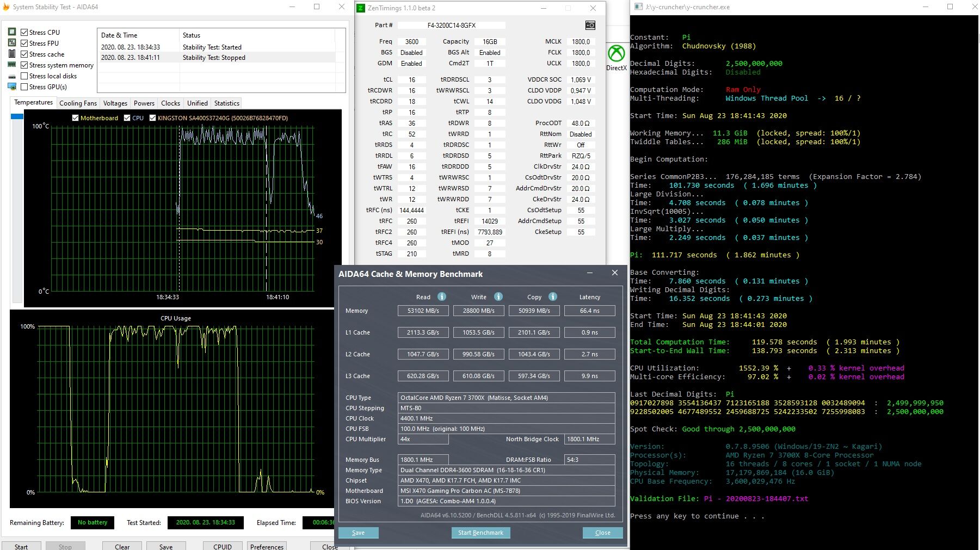980x550 pixels.
Task: Click the ZenTimings screenshot camera icon
Action: [590, 25]
